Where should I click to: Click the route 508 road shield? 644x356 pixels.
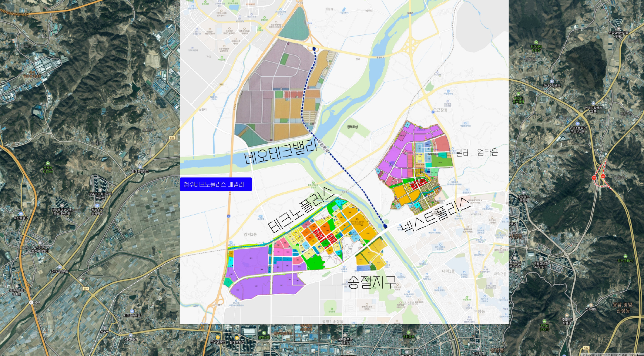pyautogui.click(x=172, y=138)
